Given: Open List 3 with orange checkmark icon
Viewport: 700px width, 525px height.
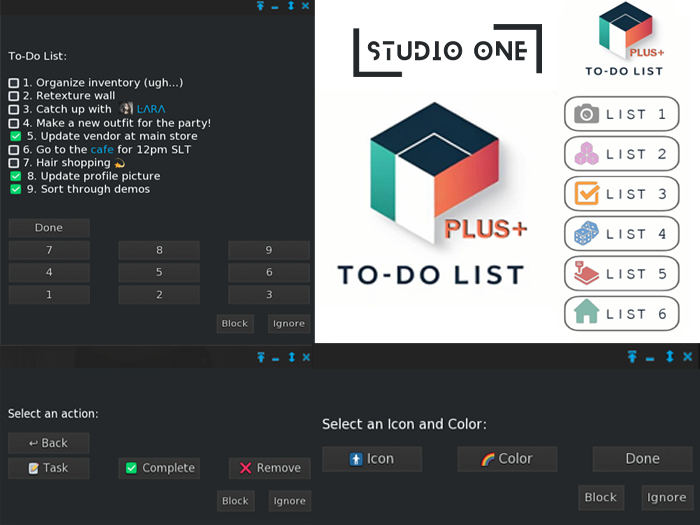Looking at the screenshot, I should point(621,194).
